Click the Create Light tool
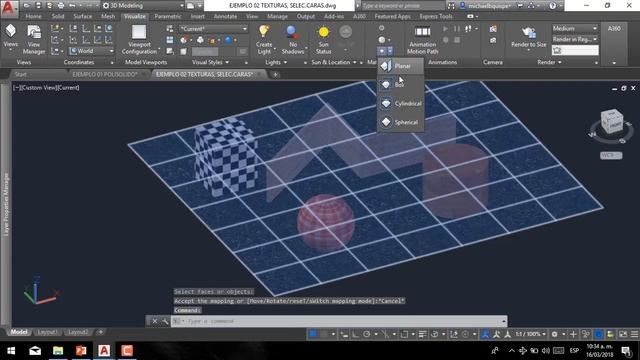The width and height of the screenshot is (640, 360). 264,39
